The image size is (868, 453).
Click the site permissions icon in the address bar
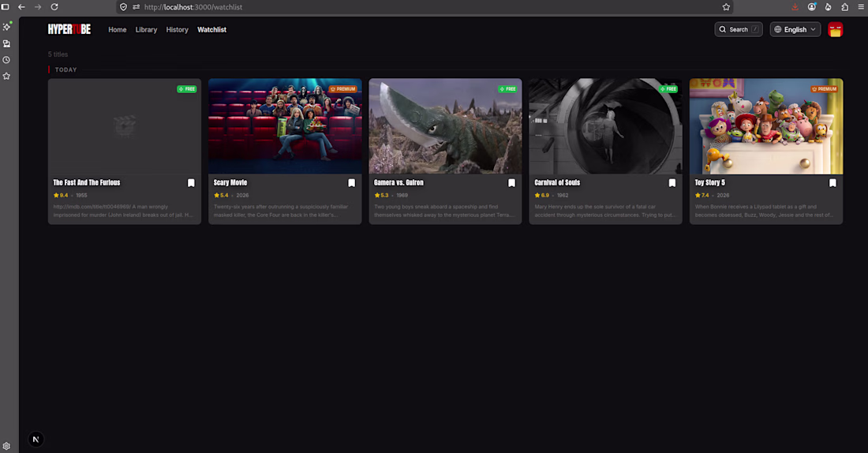click(x=137, y=7)
